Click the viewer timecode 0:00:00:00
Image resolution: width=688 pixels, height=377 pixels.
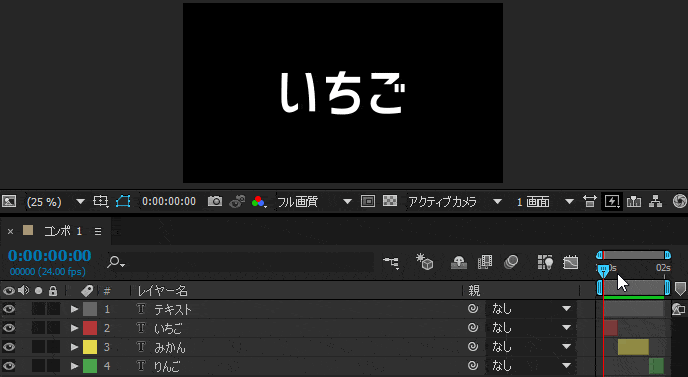[169, 201]
